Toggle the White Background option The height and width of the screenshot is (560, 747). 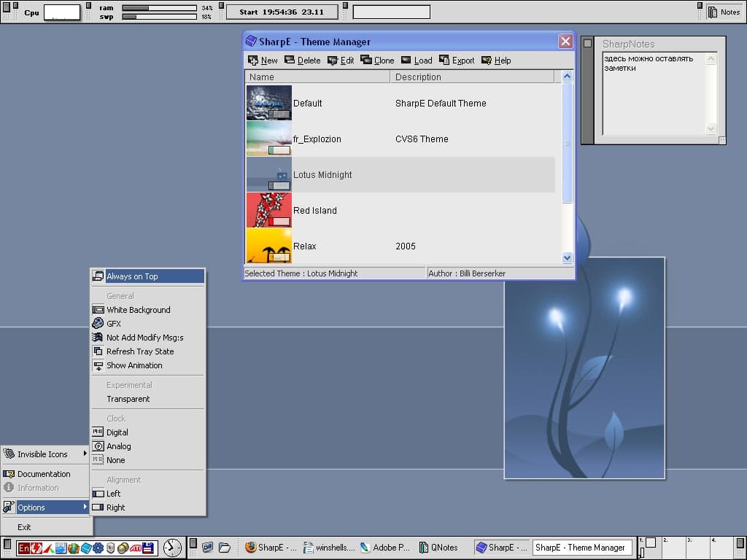138,310
